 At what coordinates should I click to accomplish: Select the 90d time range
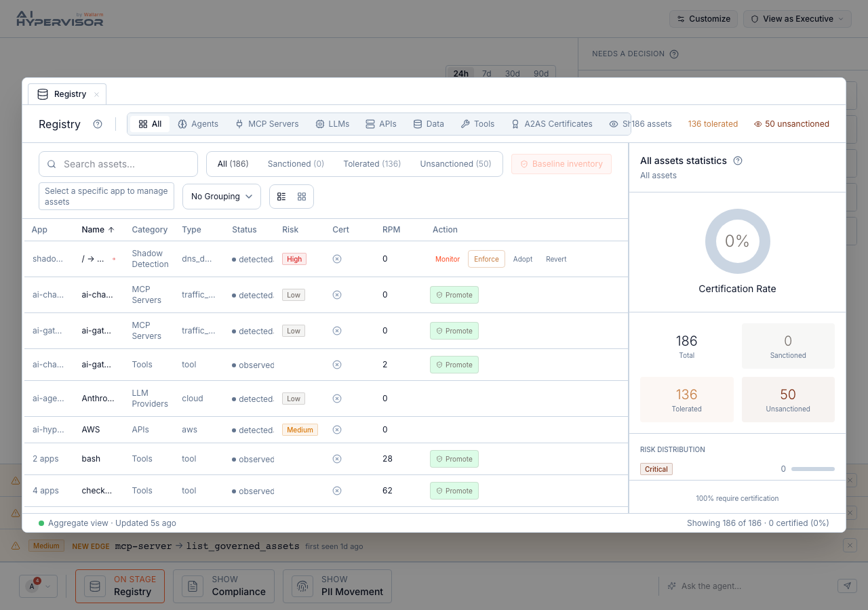(x=541, y=73)
